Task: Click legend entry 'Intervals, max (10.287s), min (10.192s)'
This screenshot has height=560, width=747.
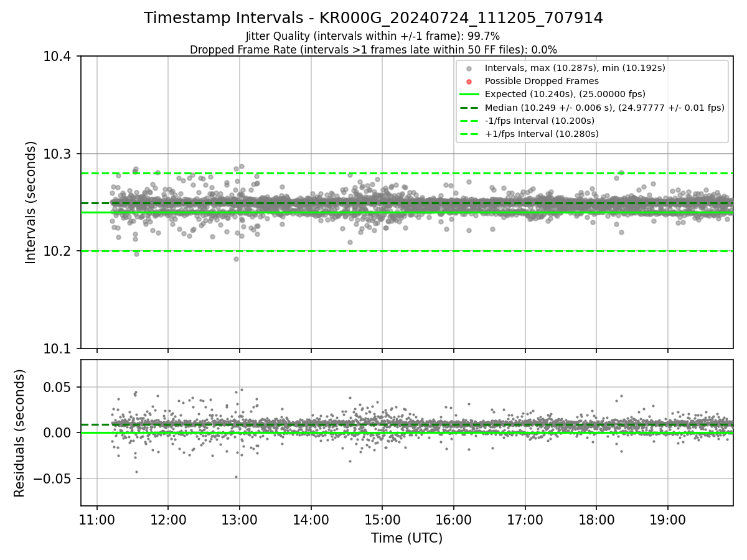Action: point(575,68)
